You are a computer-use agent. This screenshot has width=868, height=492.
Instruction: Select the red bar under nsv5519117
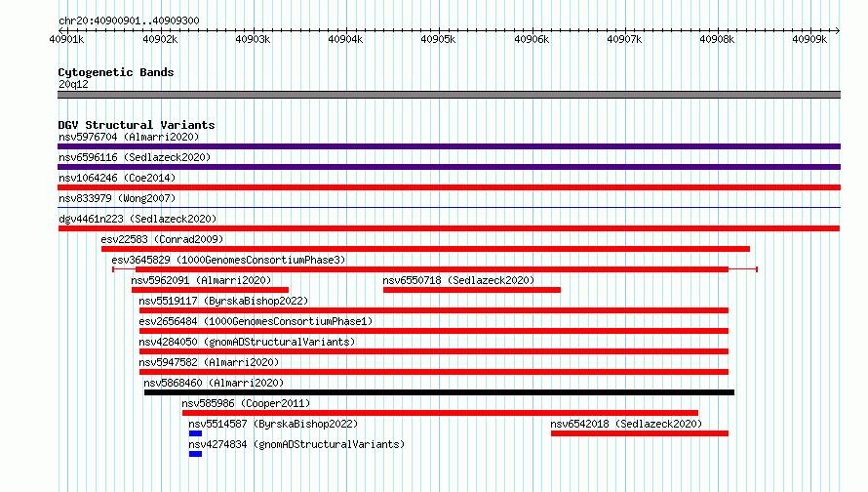click(x=434, y=310)
